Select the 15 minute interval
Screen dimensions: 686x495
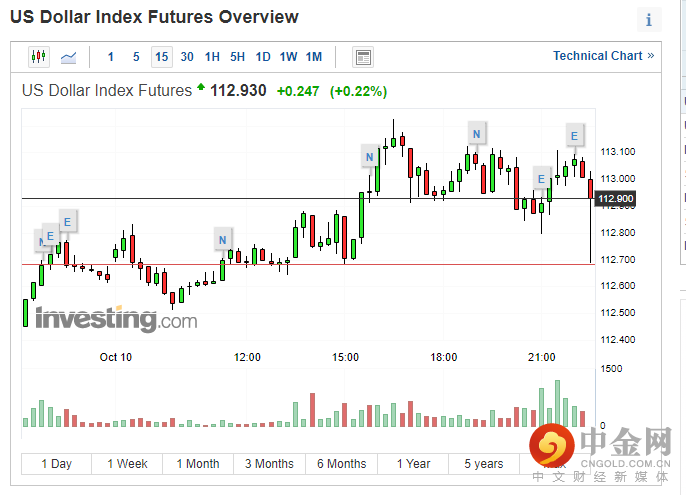click(161, 57)
